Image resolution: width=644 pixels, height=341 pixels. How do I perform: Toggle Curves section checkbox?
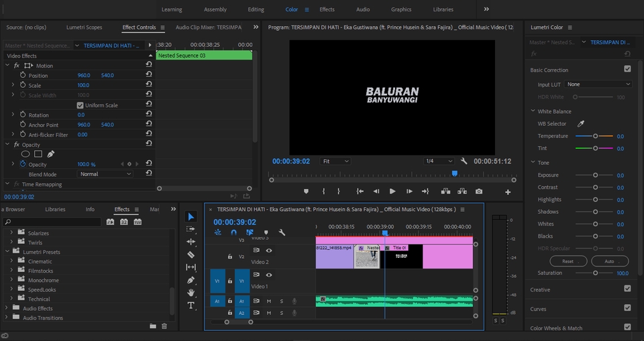pyautogui.click(x=627, y=308)
